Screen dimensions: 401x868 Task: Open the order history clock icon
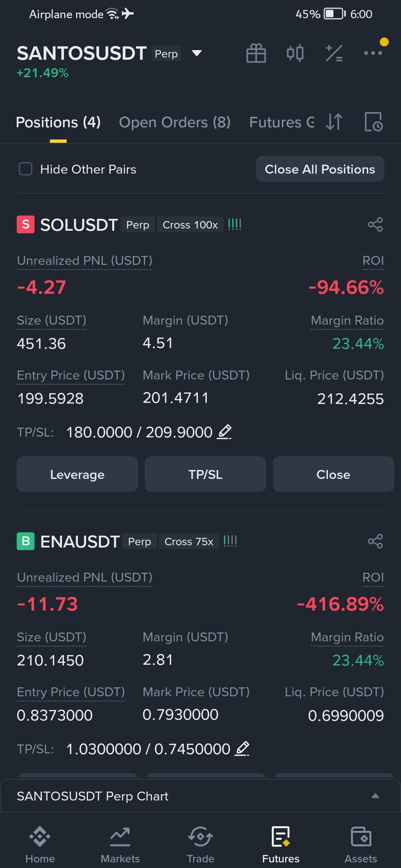(374, 122)
